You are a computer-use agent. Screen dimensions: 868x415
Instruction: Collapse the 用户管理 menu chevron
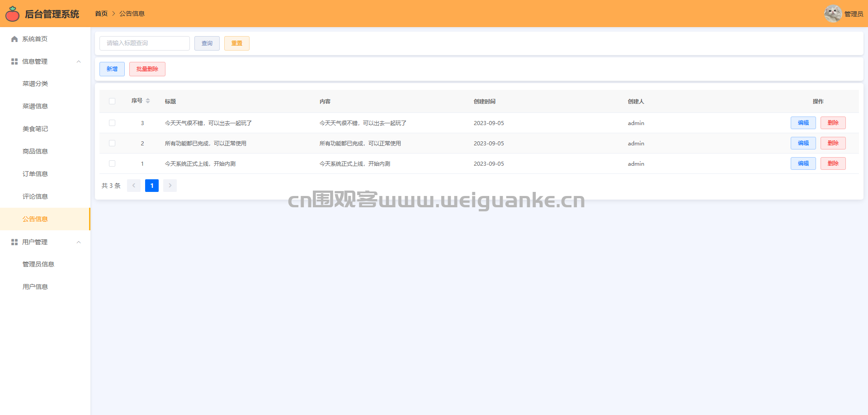click(79, 242)
